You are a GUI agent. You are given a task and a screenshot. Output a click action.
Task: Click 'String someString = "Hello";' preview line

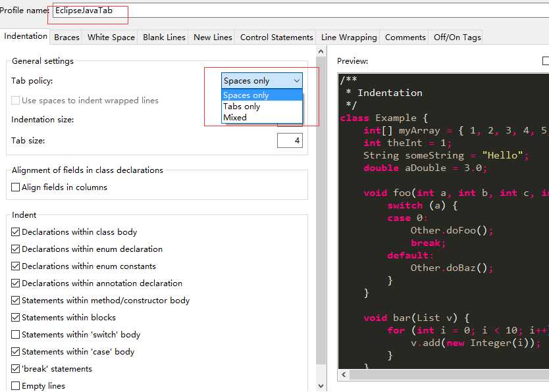point(446,156)
